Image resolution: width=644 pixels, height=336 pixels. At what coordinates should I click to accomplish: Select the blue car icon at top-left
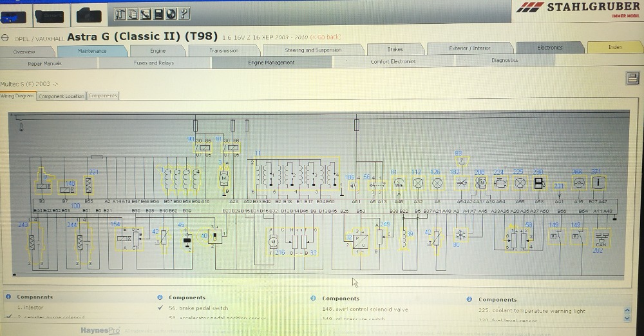tap(14, 17)
